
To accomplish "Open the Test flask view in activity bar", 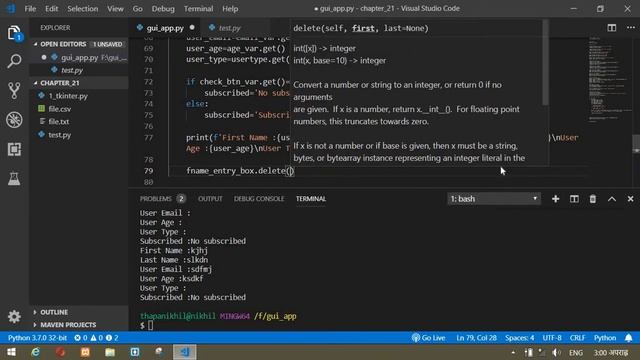I will coord(14,178).
